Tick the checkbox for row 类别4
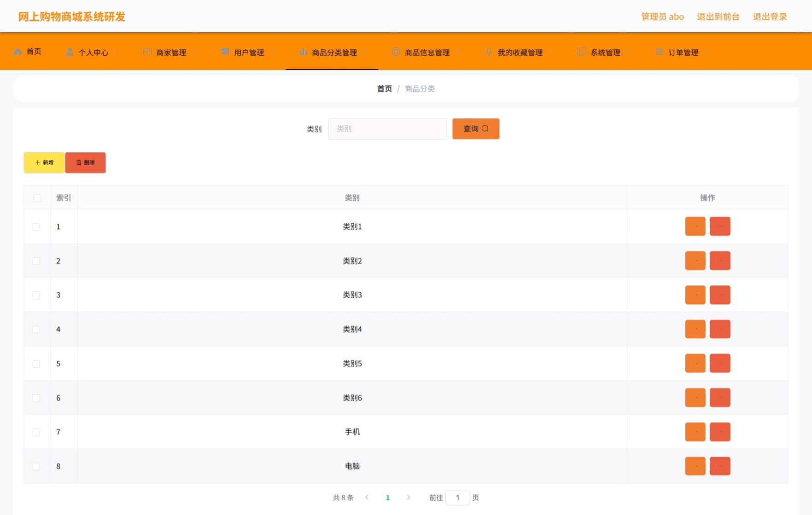This screenshot has height=515, width=812. click(36, 330)
